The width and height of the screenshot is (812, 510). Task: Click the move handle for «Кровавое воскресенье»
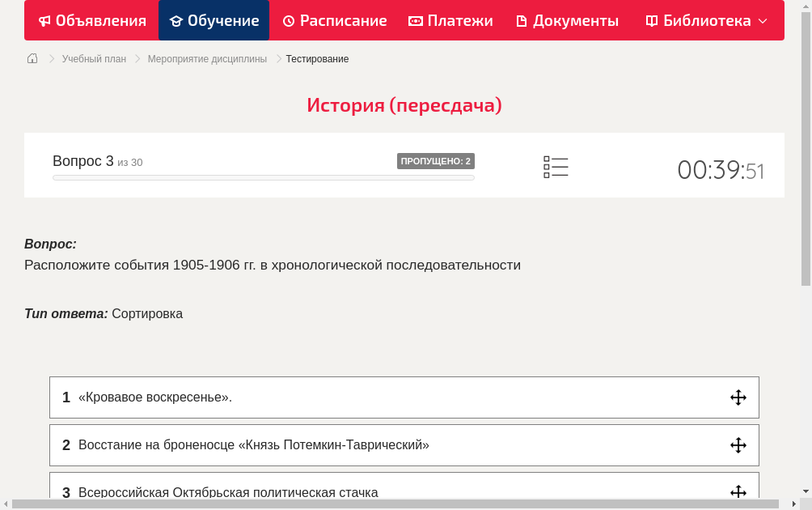(738, 397)
